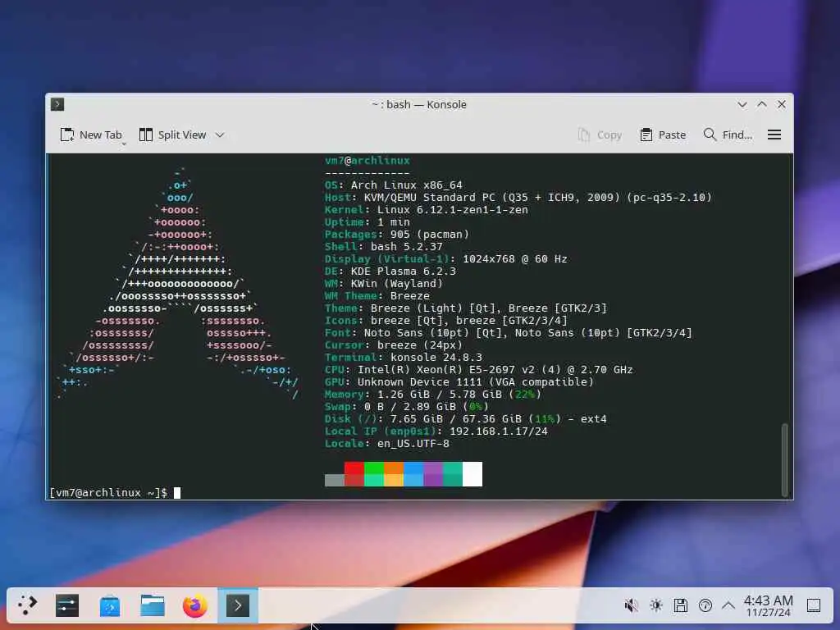Image resolution: width=840 pixels, height=630 pixels.
Task: Click the Kernel line in terminal output
Action: pyautogui.click(x=426, y=209)
